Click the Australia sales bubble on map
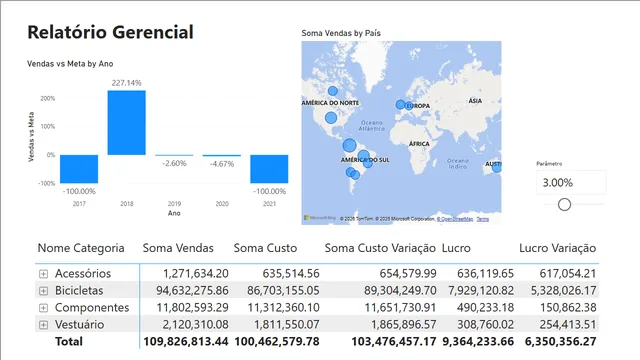 pyautogui.click(x=497, y=167)
